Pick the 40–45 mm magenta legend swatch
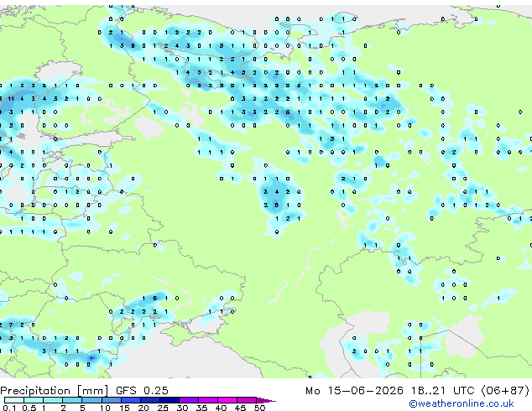This screenshot has width=532, height=411. [227, 400]
